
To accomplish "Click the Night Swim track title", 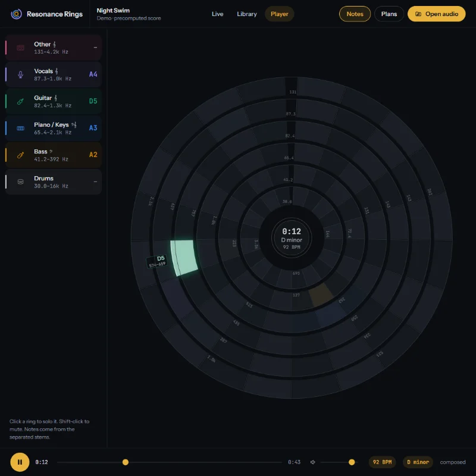I will (x=113, y=10).
